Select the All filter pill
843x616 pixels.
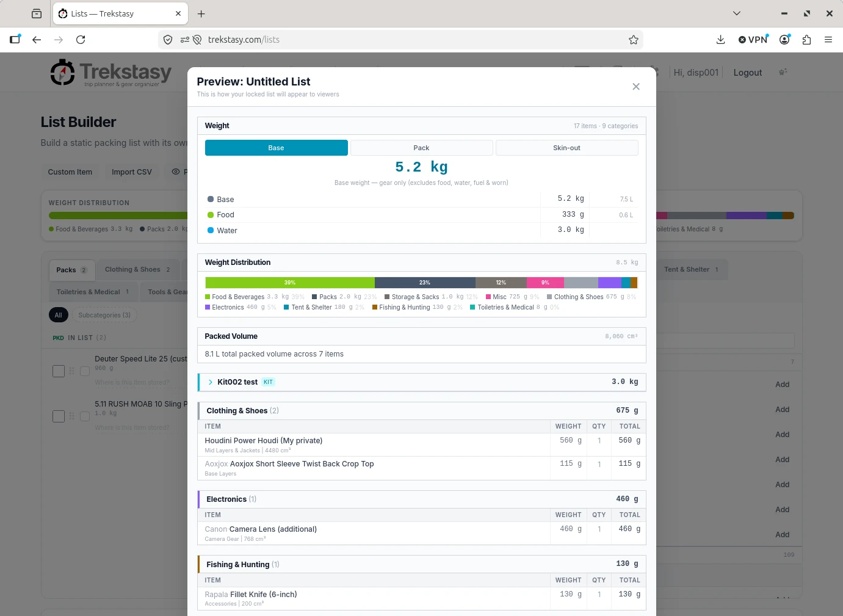(x=58, y=315)
